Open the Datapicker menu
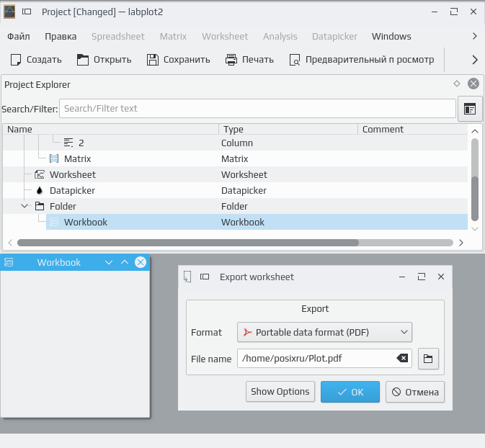Screen dimensions: 485x448 click(334, 37)
